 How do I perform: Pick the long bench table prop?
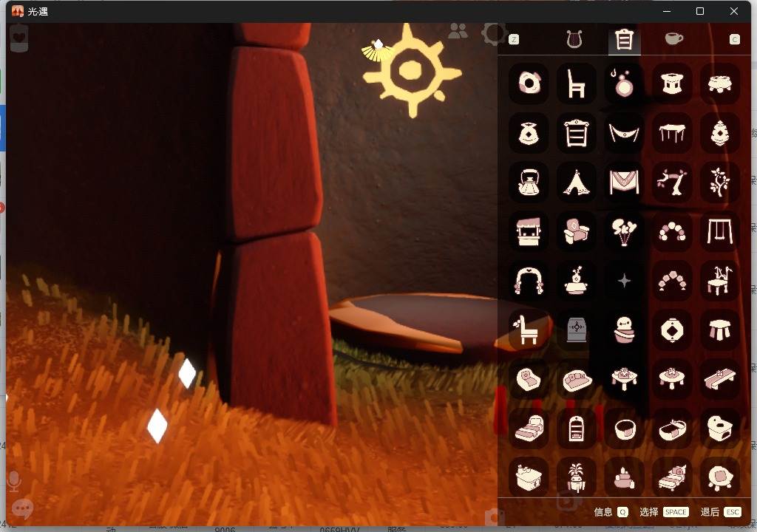[719, 380]
